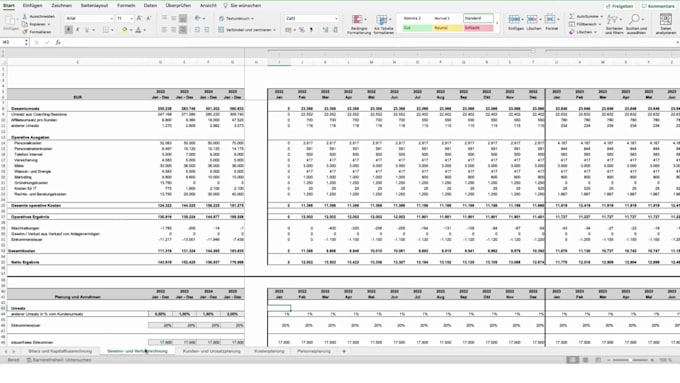
Task: Activate the Formatieren format painter
Action: click(37, 32)
